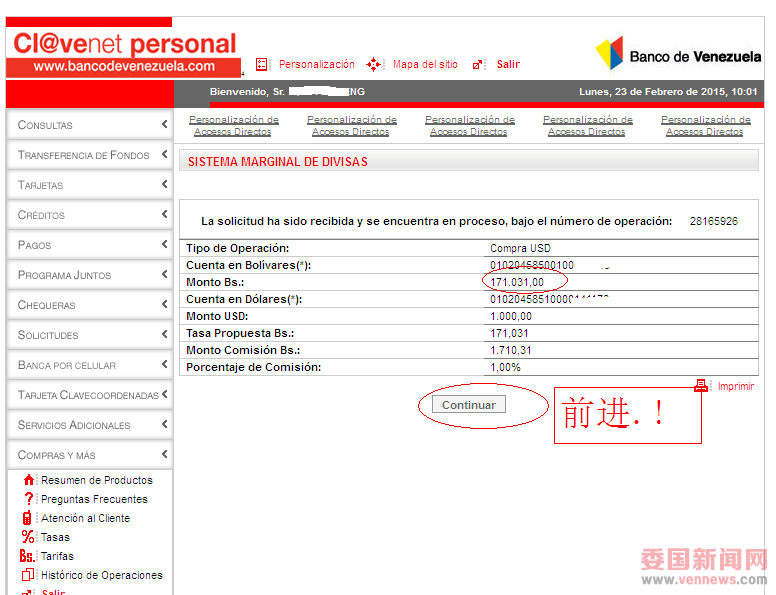Screen dimensions: 776x595
Task: Click the date Lunes, 23 de Febrero de 2015
Action: tap(652, 92)
